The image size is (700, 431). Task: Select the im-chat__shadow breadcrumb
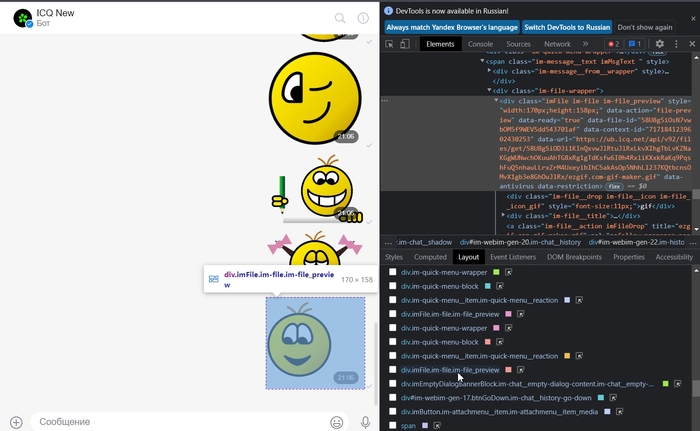click(424, 243)
